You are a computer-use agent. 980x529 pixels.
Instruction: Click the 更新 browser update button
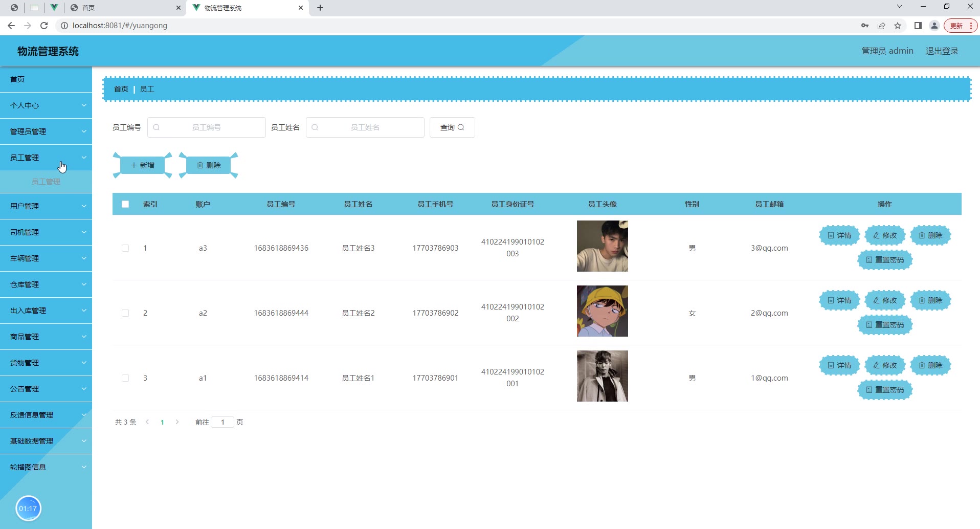(960, 26)
